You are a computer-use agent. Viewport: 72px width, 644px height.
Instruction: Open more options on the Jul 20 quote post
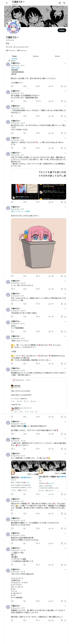(x=65, y=368)
